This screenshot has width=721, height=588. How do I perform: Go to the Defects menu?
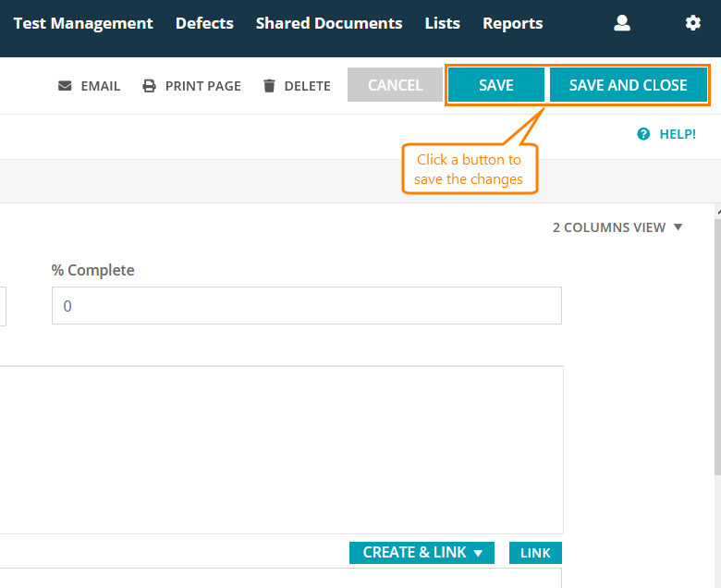[204, 23]
